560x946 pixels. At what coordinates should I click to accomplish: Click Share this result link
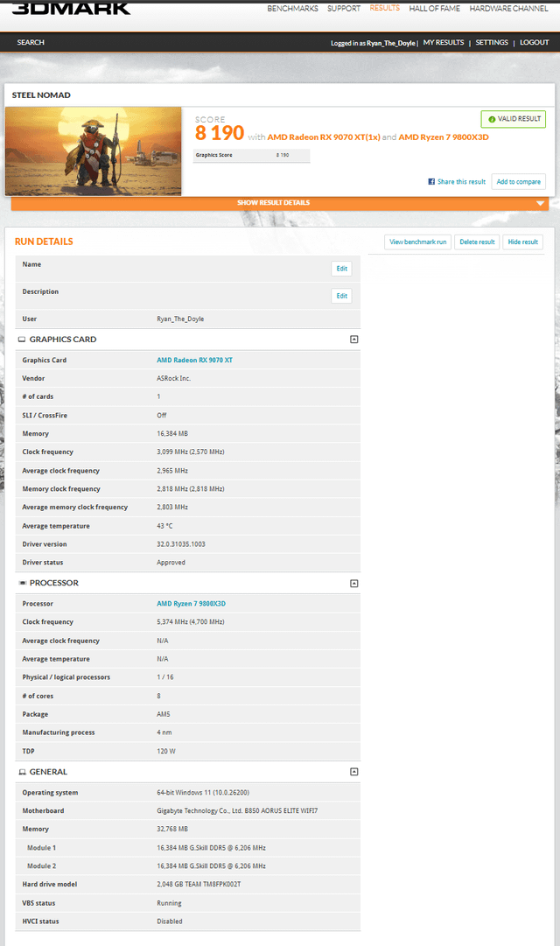462,182
